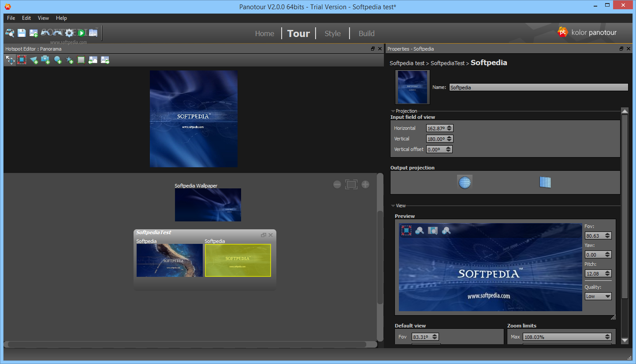Click the kolor panotour logo
Screen dimensions: 636x364
pos(587,32)
